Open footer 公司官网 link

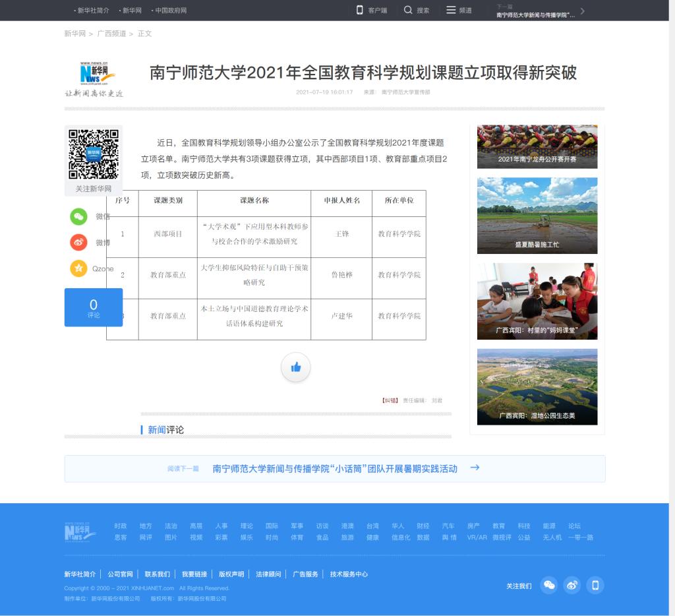pos(120,574)
